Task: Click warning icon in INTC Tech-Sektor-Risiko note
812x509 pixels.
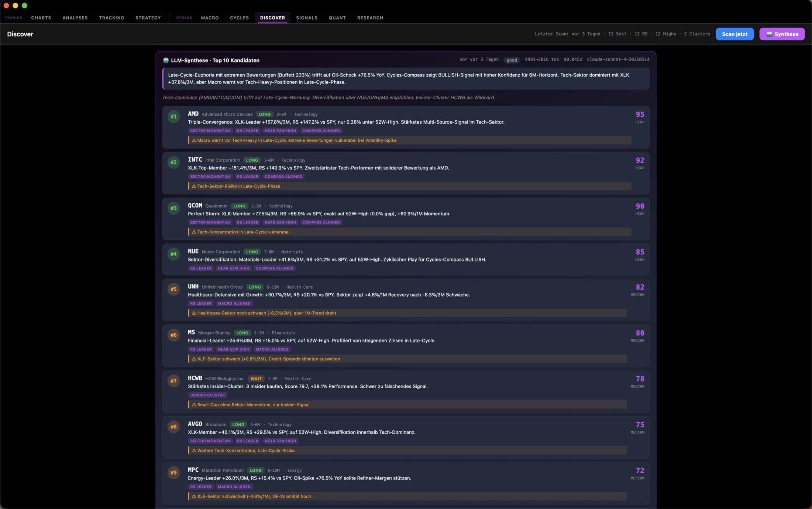Action: (194, 186)
